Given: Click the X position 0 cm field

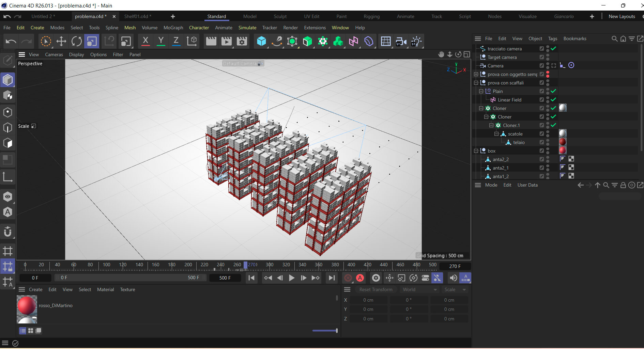Looking at the screenshot, I should 368,300.
